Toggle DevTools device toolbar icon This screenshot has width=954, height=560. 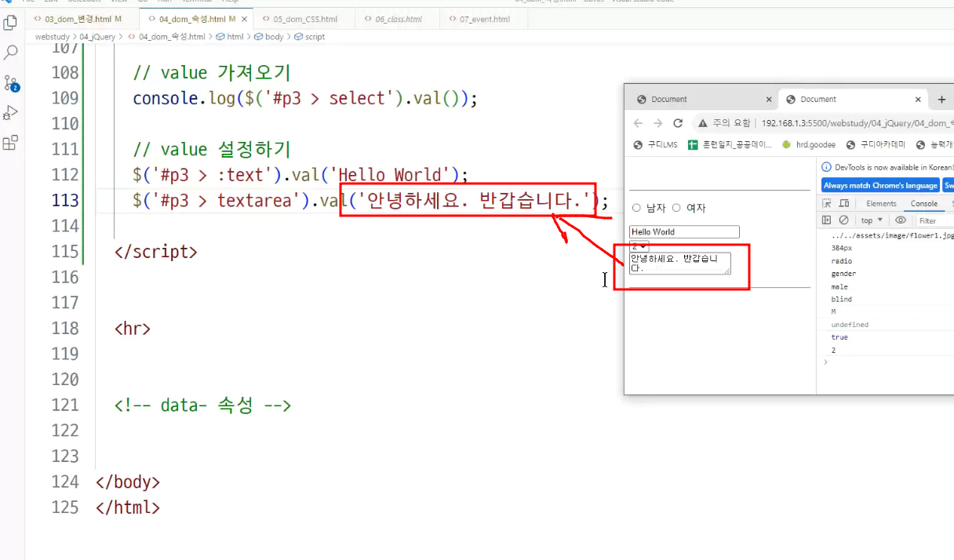click(x=844, y=203)
